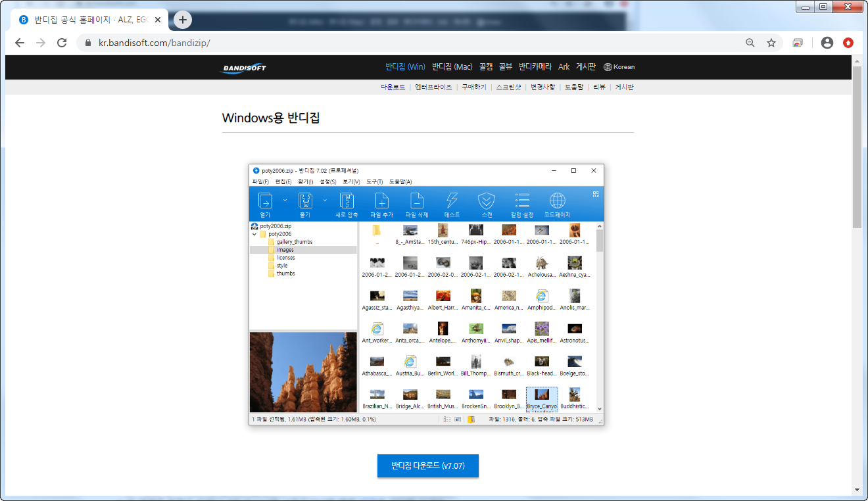
Task: Click 코드페이지 globe icon in Bandizip screenshot
Action: pos(557,201)
